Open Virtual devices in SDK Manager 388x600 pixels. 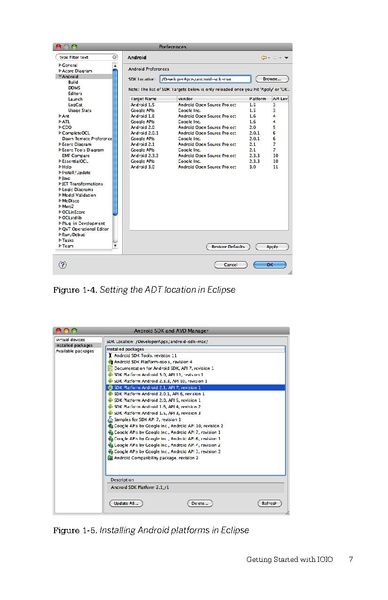pos(70,340)
